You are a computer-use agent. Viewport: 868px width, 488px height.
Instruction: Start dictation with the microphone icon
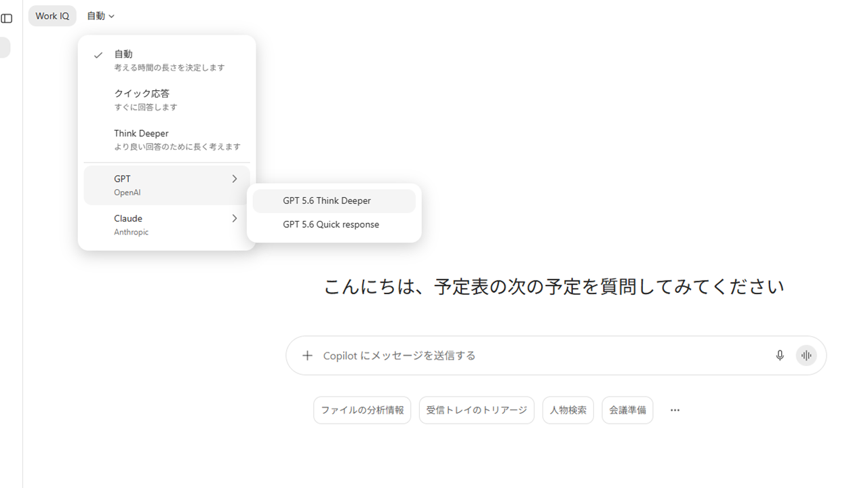[780, 355]
